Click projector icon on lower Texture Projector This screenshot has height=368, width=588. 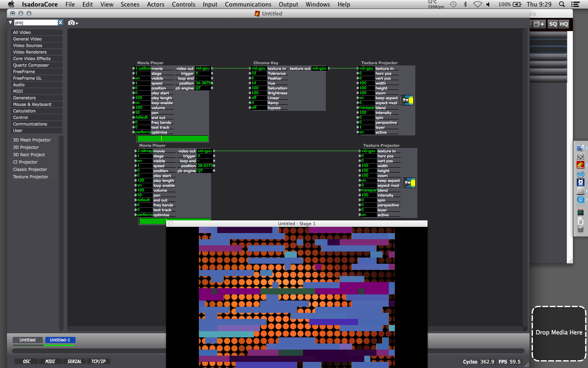[409, 183]
